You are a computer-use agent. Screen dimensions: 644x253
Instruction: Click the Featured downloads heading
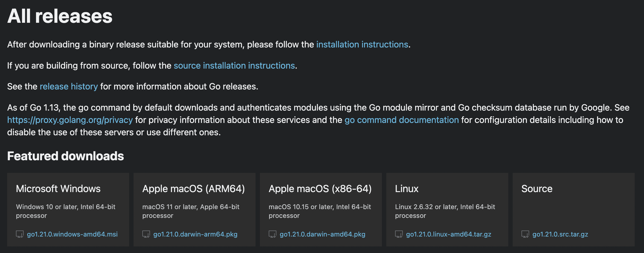(65, 156)
